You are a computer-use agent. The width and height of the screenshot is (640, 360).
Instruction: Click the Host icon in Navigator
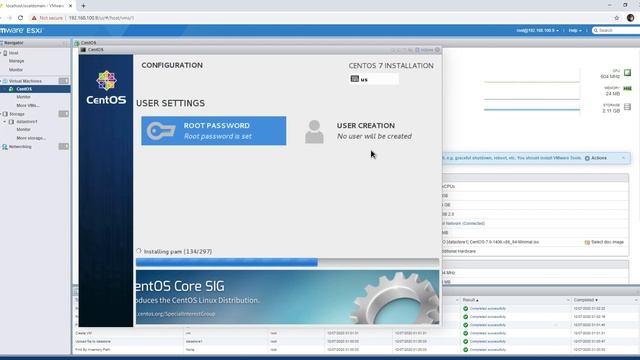[x=5, y=53]
